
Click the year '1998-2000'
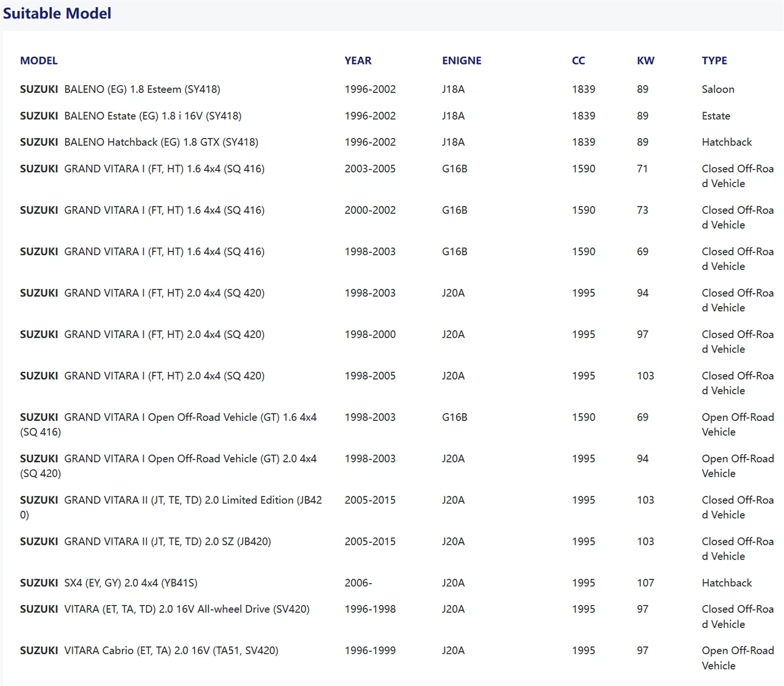(x=370, y=335)
